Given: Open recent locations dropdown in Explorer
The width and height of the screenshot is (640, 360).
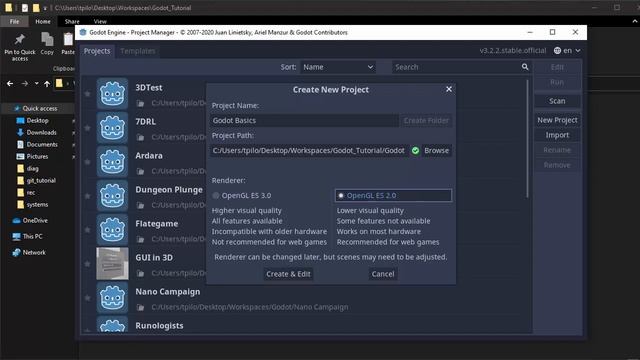Looking at the screenshot, I should pos(36,83).
